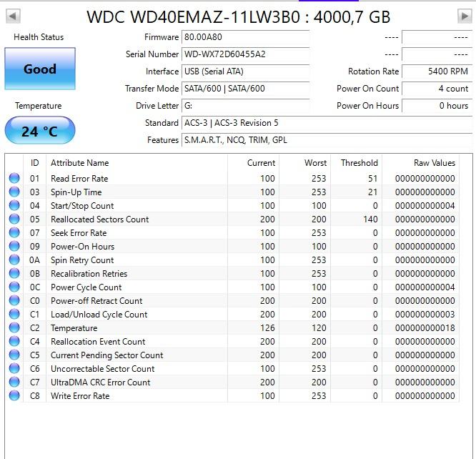Select the Reallocated Sectors Count attribute name
Image resolution: width=476 pixels, height=459 pixels.
click(99, 219)
